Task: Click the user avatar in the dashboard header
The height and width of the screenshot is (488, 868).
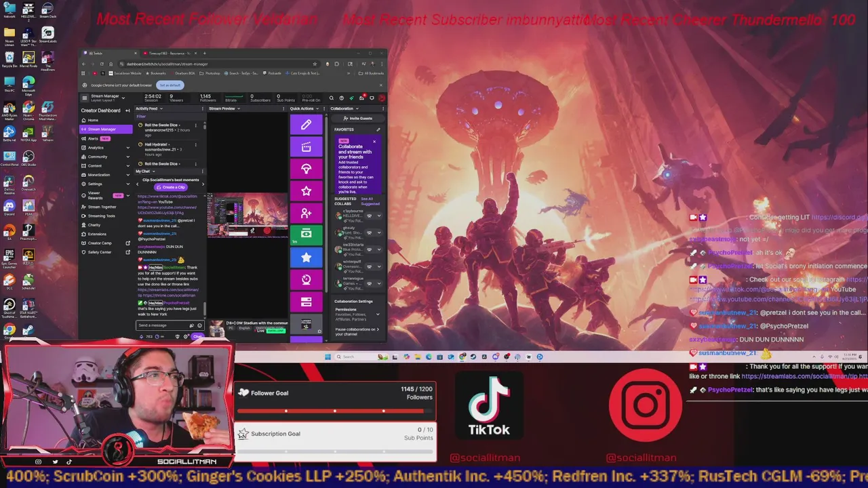Action: [382, 98]
